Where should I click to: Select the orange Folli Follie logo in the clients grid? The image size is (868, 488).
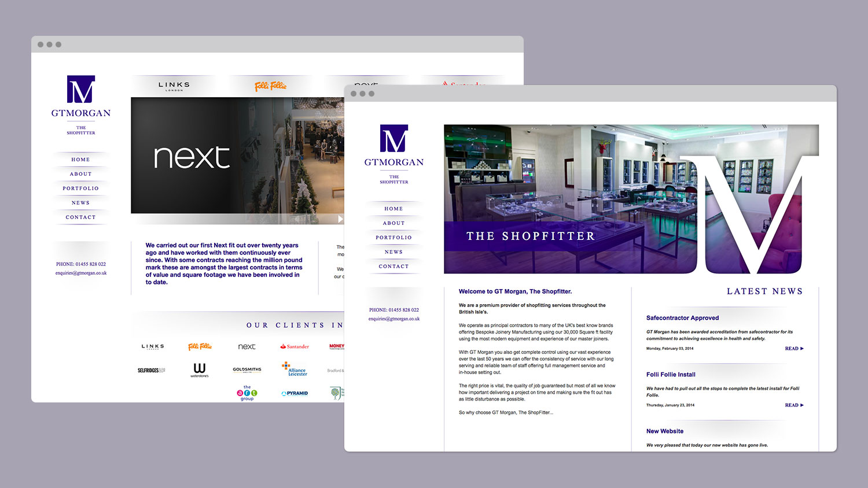click(x=200, y=346)
